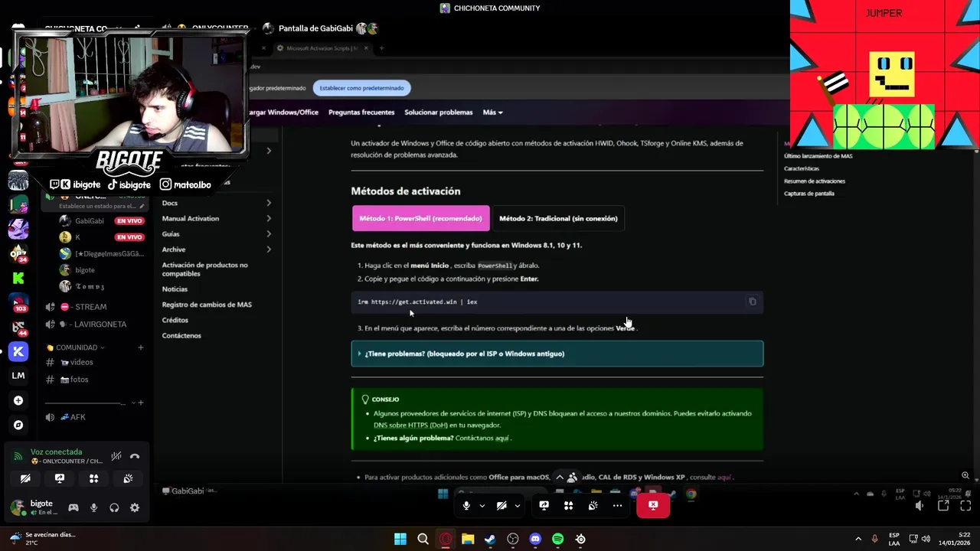Image resolution: width=980 pixels, height=551 pixels.
Task: Copy the PowerShell command code
Action: [x=753, y=302]
